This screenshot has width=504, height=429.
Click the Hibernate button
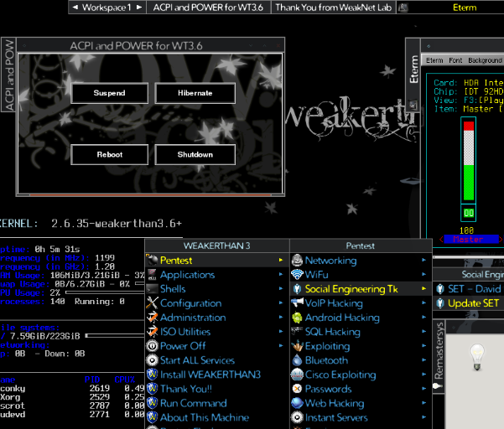195,93
